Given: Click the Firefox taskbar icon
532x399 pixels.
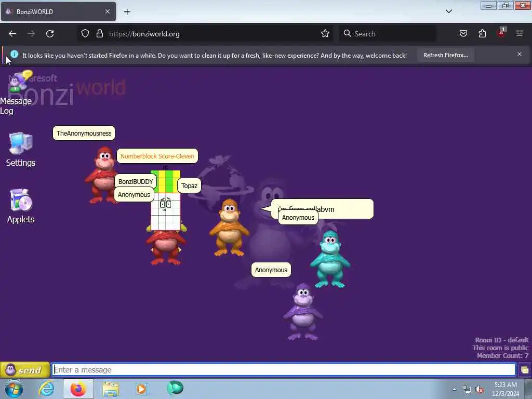Looking at the screenshot, I should [x=78, y=389].
